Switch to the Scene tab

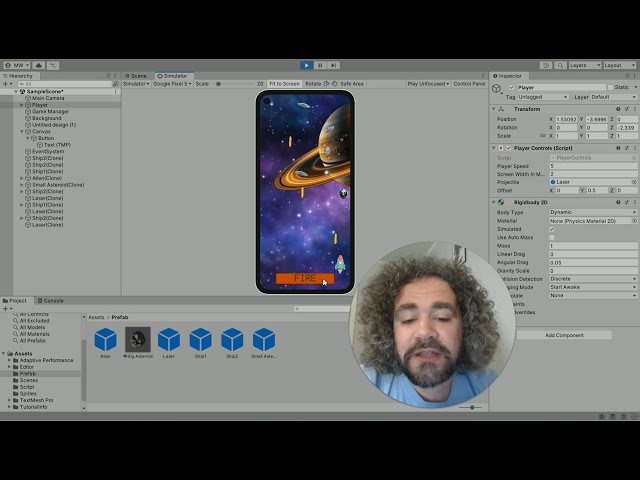pyautogui.click(x=136, y=76)
